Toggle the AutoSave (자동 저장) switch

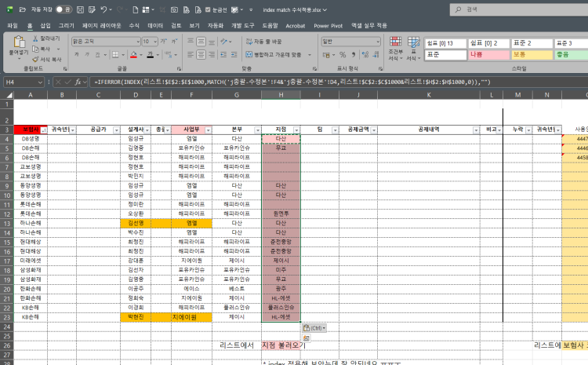(64, 9)
